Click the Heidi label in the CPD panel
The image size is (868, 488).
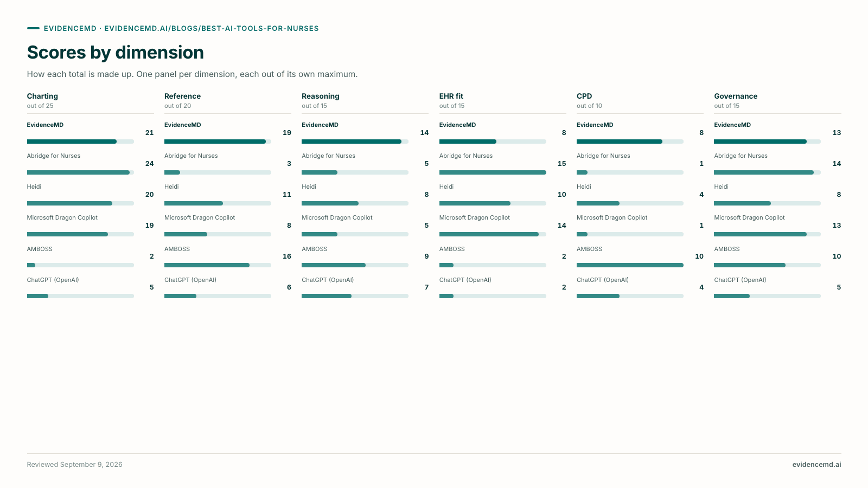(584, 187)
